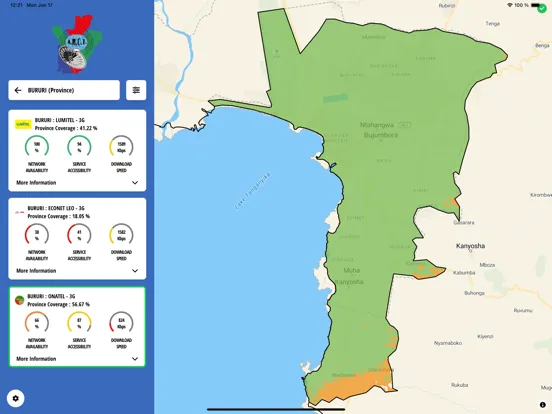Select Econet Leo Download Speed gauge
The width and height of the screenshot is (552, 414).
[x=121, y=234]
